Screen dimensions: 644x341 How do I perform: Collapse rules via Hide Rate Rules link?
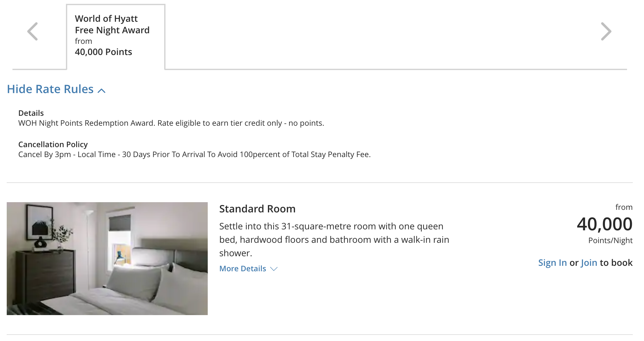pos(50,89)
